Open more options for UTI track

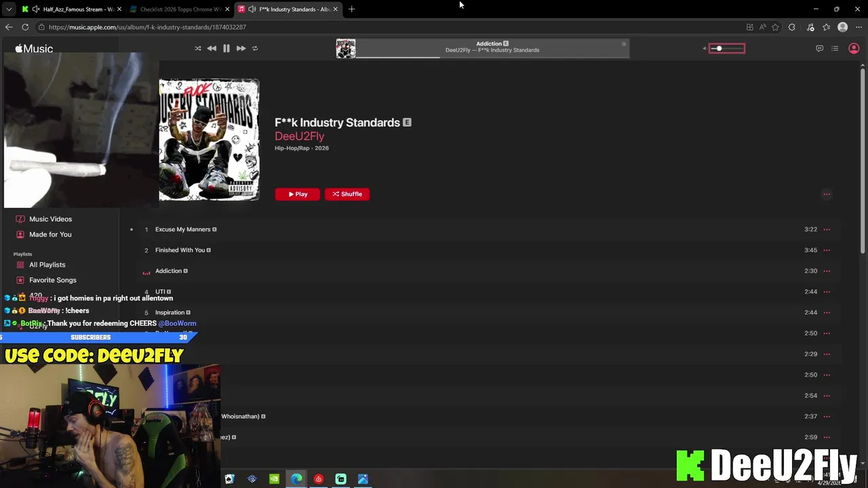[827, 291]
